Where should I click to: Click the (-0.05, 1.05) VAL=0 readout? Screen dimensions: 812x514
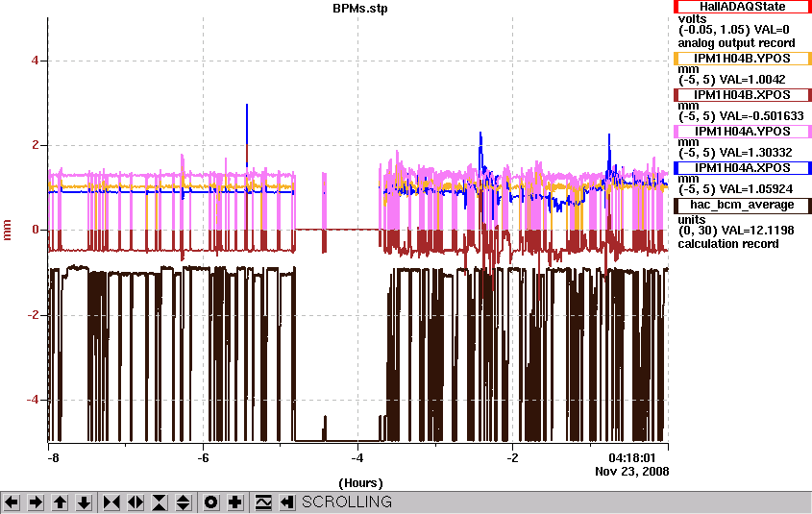[x=734, y=30]
